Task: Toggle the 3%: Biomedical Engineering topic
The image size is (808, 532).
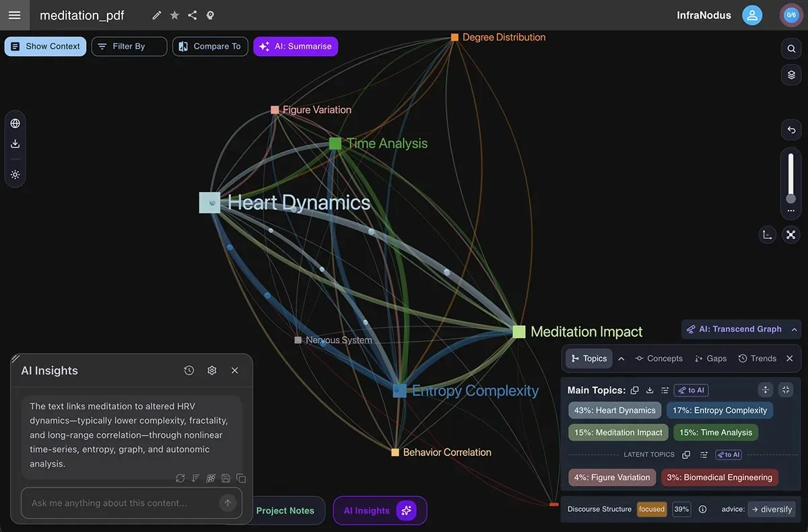Action: pyautogui.click(x=719, y=477)
